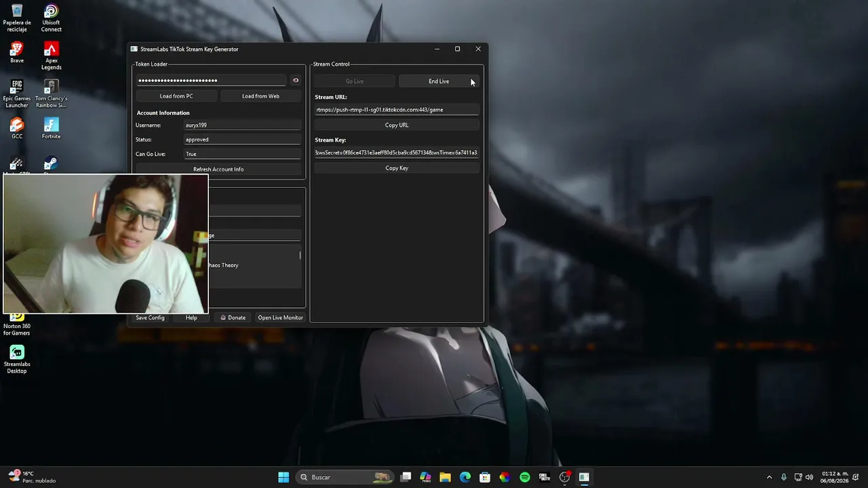Open the Steam desktop shortcut
868x488 pixels.
[x=51, y=165]
